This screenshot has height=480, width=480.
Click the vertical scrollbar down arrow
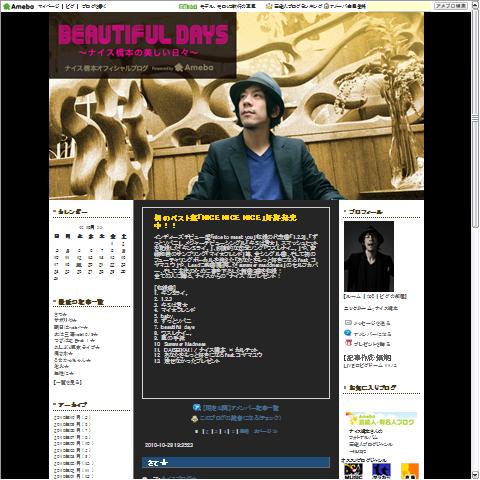475,475
